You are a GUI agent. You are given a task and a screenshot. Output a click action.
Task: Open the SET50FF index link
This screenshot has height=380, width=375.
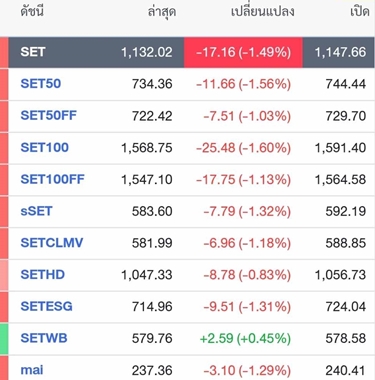[49, 115]
